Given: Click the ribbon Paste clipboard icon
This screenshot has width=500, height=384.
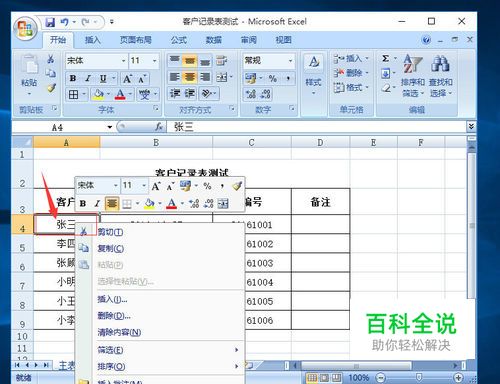Looking at the screenshot, I should tap(29, 64).
